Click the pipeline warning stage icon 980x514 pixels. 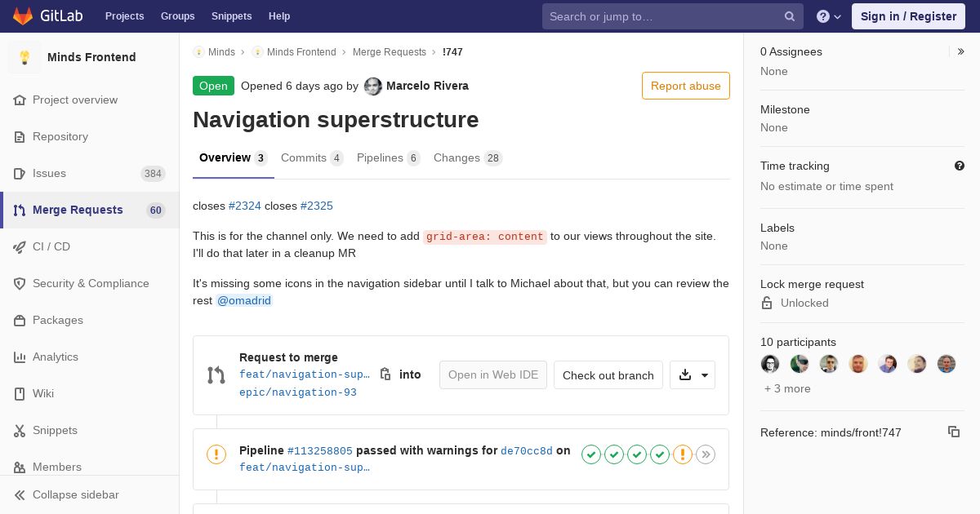point(683,454)
